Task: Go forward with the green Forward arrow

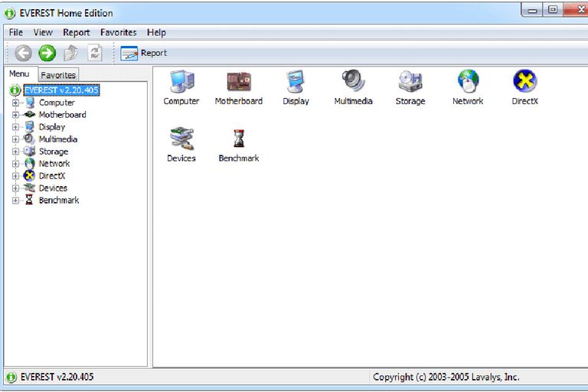Action: coord(47,53)
